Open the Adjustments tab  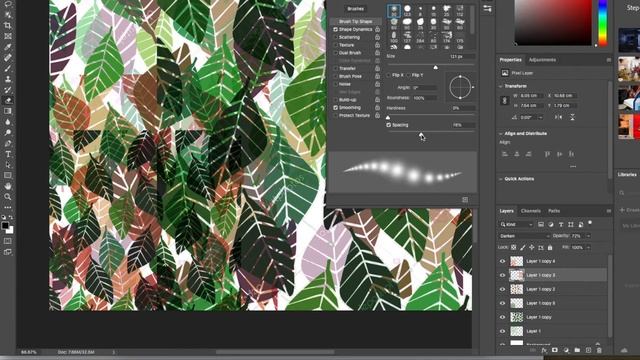tap(542, 60)
